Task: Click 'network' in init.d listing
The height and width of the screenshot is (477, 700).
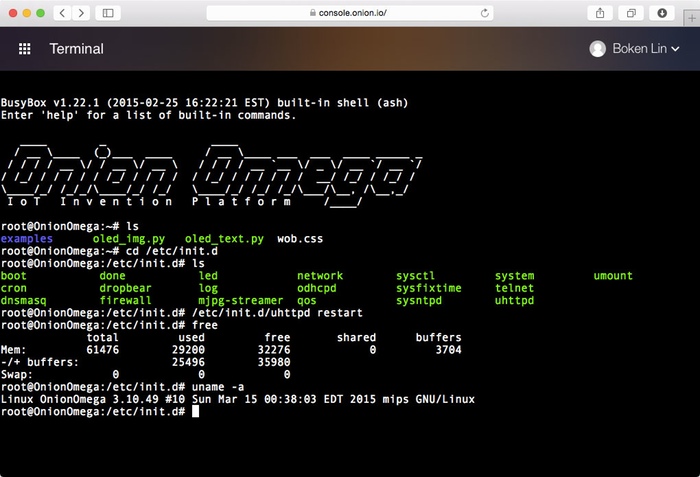Action: (x=320, y=276)
